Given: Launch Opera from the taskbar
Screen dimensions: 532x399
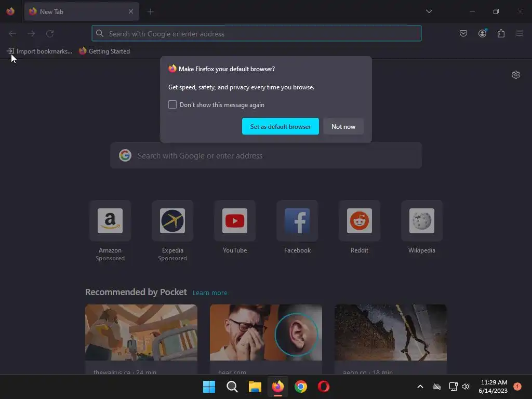Looking at the screenshot, I should tap(323, 387).
